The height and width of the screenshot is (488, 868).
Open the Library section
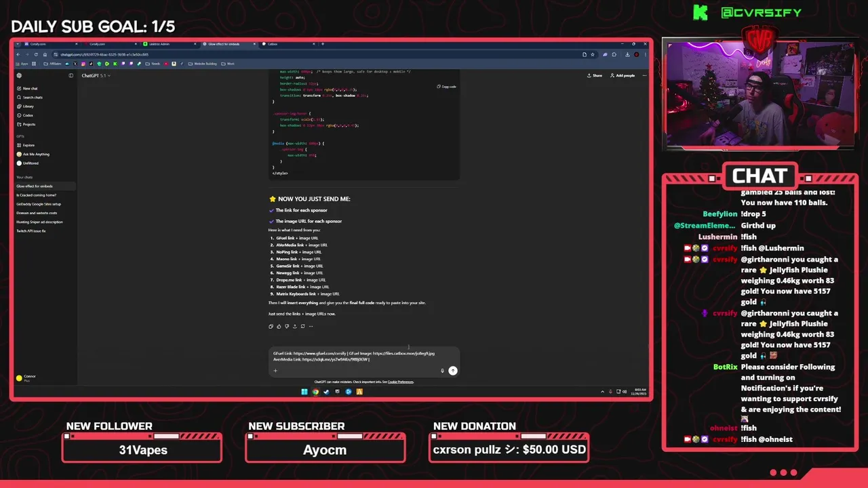[25, 106]
